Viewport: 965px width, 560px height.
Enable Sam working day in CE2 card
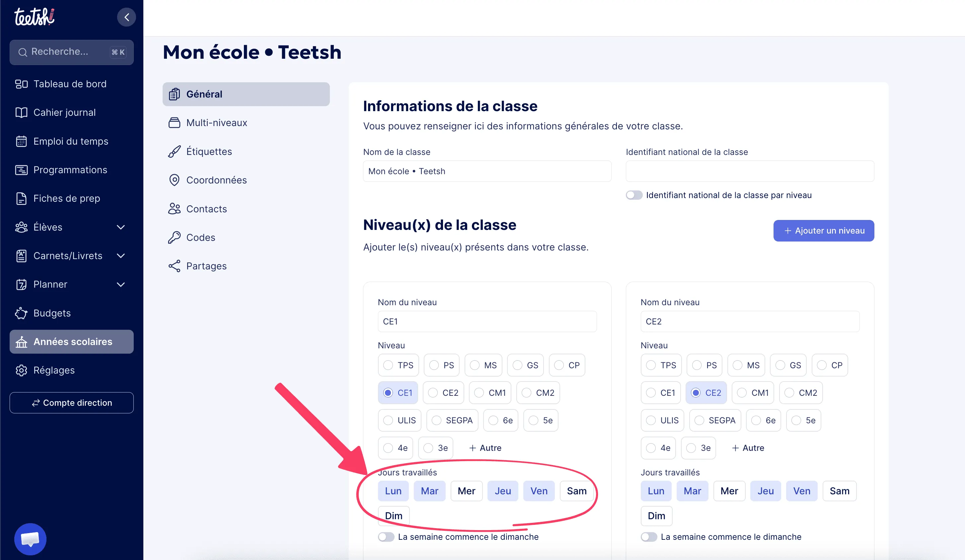[x=839, y=491]
